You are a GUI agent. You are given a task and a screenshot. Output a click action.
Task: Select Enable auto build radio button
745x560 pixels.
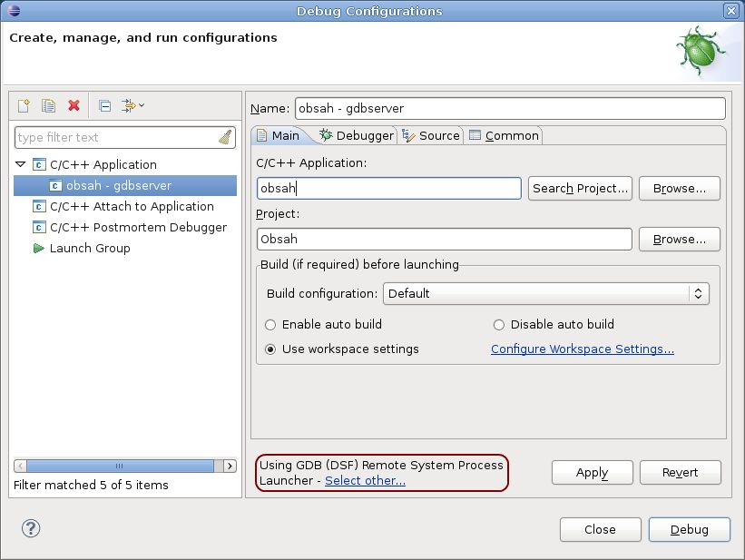click(270, 325)
